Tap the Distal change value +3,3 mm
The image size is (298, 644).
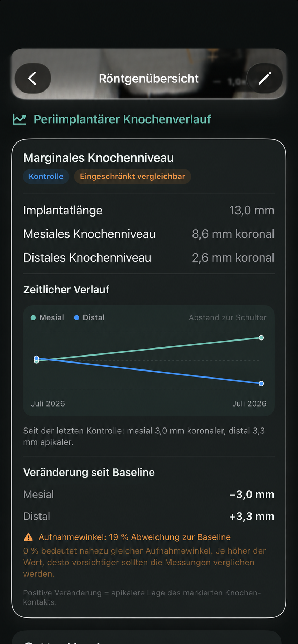[252, 516]
